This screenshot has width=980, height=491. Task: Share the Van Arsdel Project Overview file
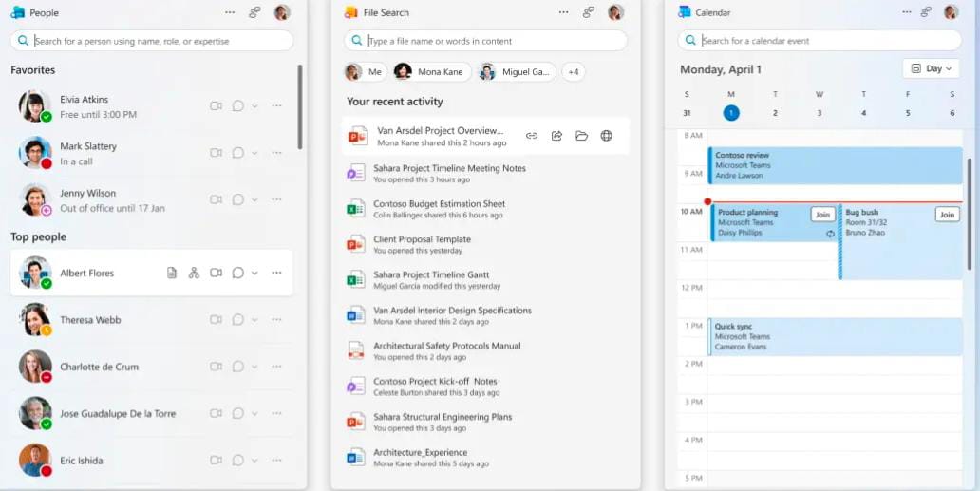coord(556,136)
